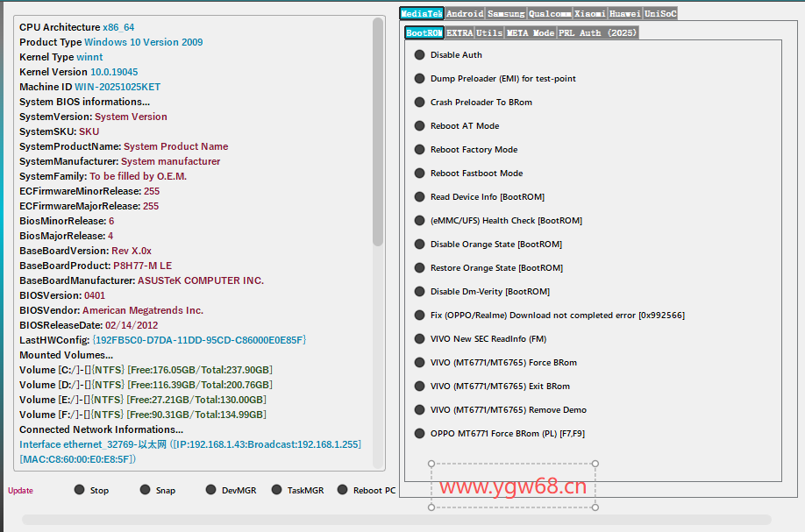Open the Huawei tab
This screenshot has width=805, height=532.
click(625, 14)
